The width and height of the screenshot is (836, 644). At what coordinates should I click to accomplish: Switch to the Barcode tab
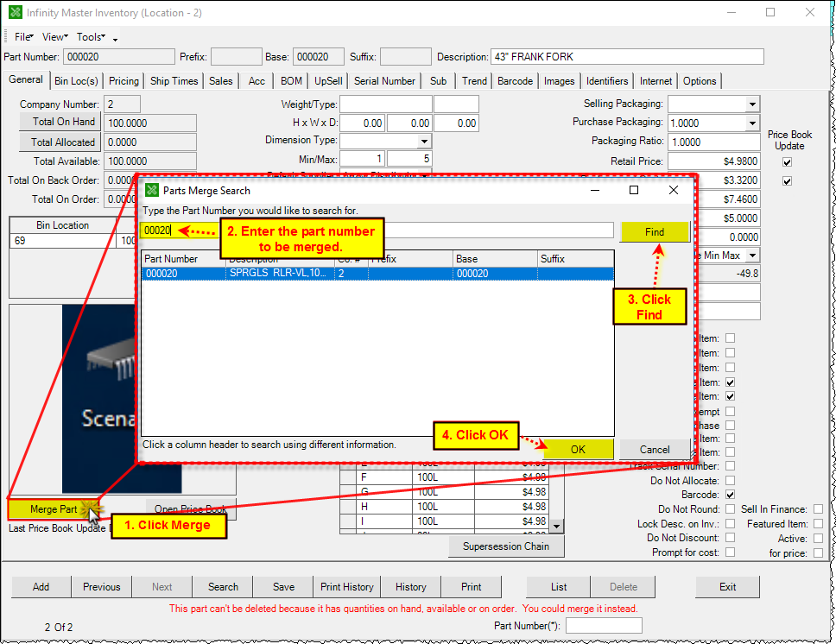515,81
